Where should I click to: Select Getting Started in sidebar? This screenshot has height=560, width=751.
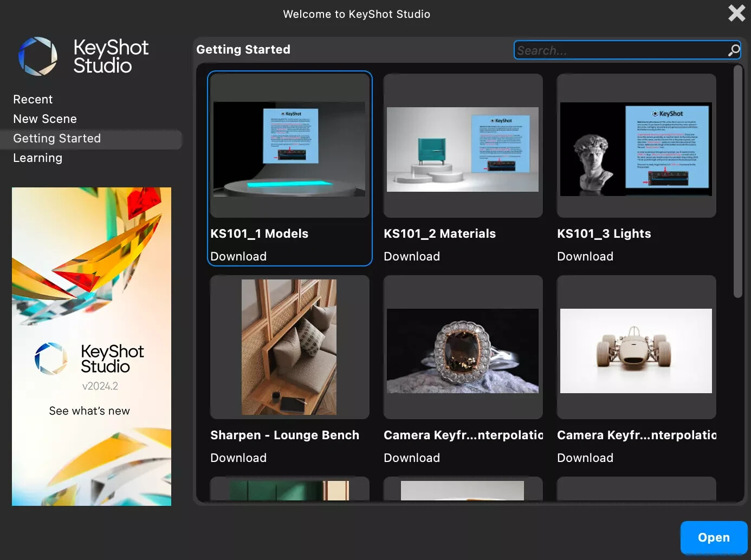[91, 139]
